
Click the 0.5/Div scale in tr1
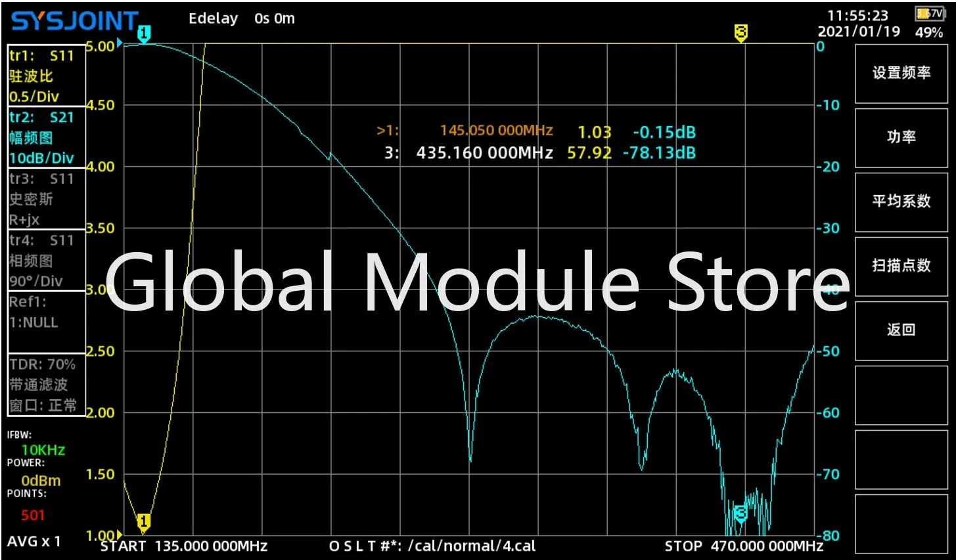34,97
